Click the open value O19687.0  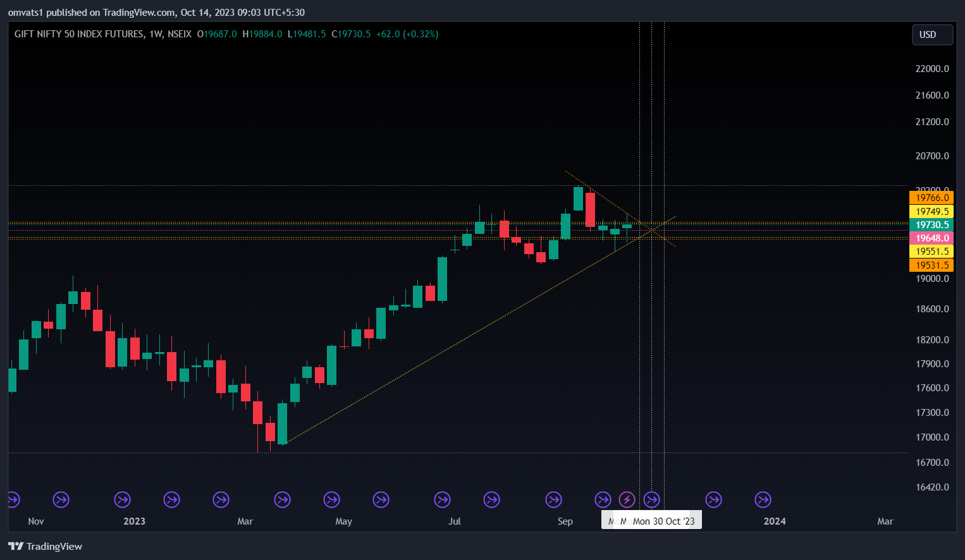pyautogui.click(x=217, y=34)
